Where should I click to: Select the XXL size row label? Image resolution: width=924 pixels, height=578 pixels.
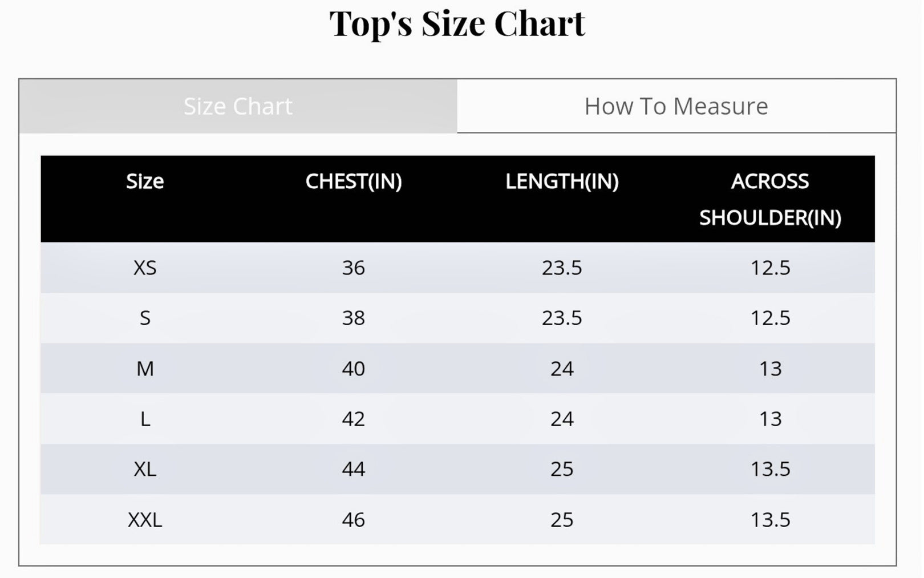pyautogui.click(x=145, y=520)
